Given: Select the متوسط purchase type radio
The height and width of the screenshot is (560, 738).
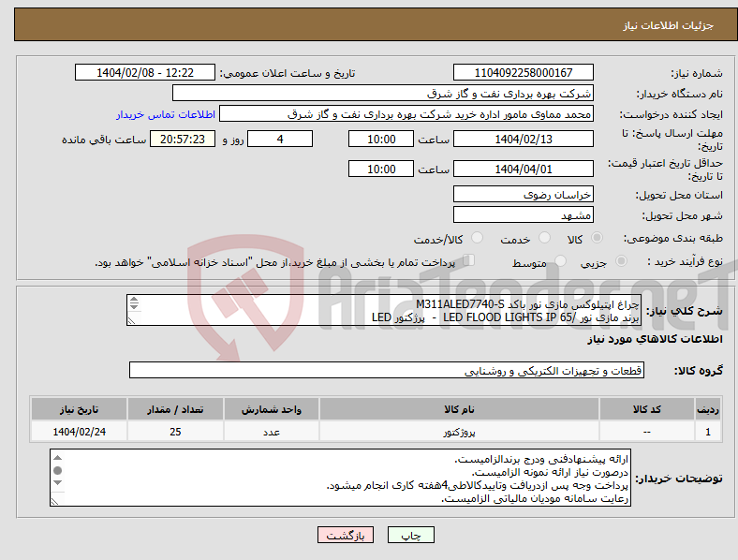Looking at the screenshot, I should 560,260.
